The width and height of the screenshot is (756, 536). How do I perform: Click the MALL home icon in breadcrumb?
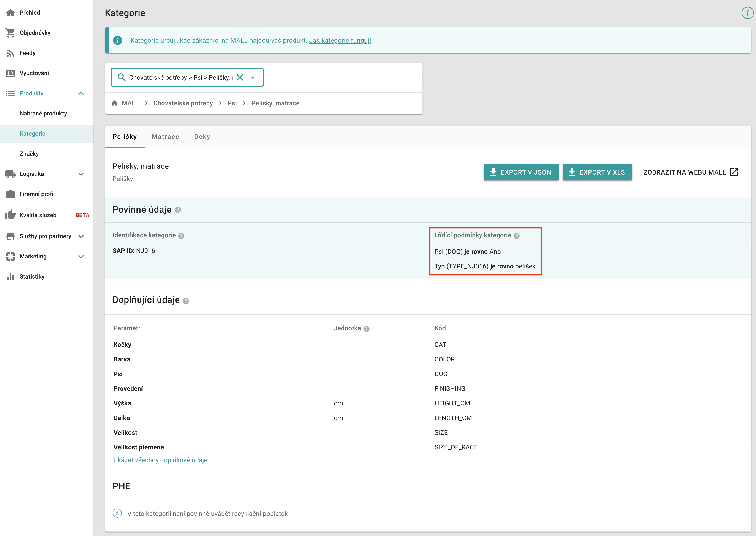tap(114, 103)
